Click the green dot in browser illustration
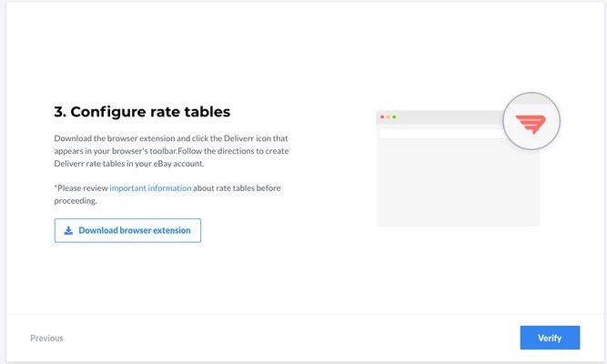 [x=394, y=117]
